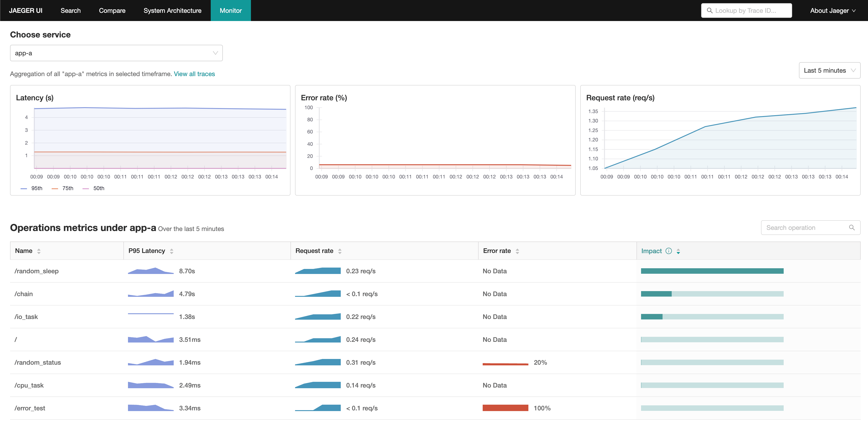Click the Name column sort icon
Viewport: 868px width, 425px height.
pyautogui.click(x=39, y=251)
